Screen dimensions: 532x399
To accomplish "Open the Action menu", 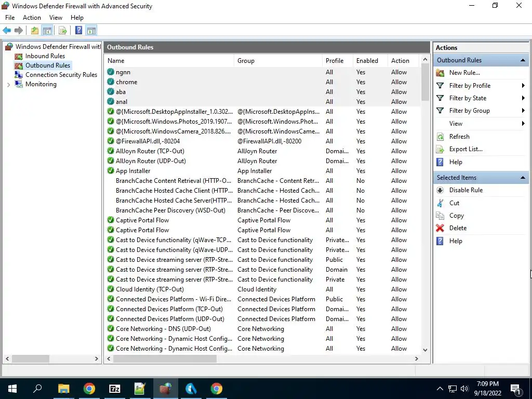I will (32, 18).
